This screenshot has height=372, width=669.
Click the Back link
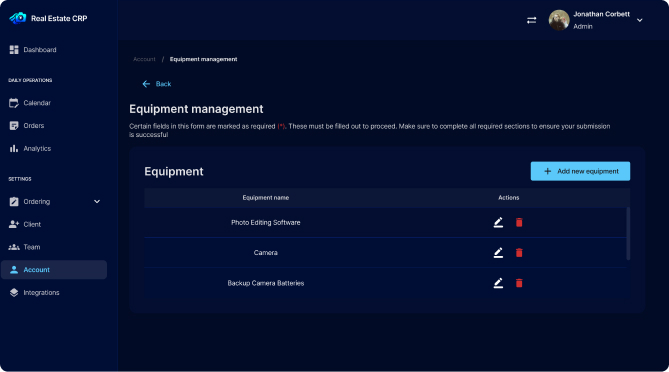(157, 84)
